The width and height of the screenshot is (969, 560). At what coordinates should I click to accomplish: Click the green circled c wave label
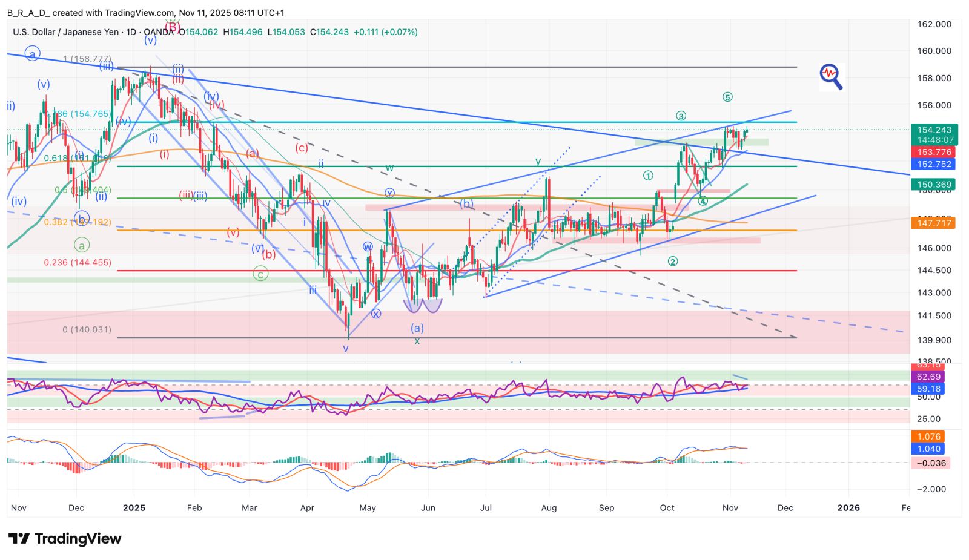(260, 274)
